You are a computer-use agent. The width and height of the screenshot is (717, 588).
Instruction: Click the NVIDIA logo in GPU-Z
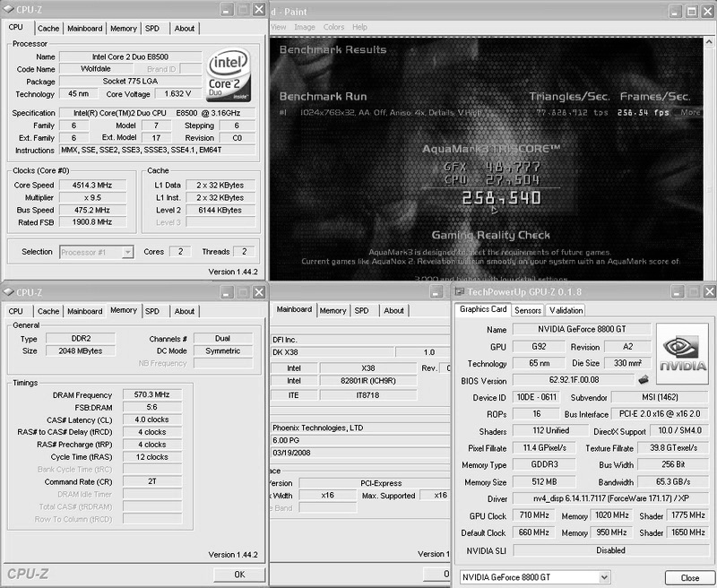pyautogui.click(x=682, y=354)
